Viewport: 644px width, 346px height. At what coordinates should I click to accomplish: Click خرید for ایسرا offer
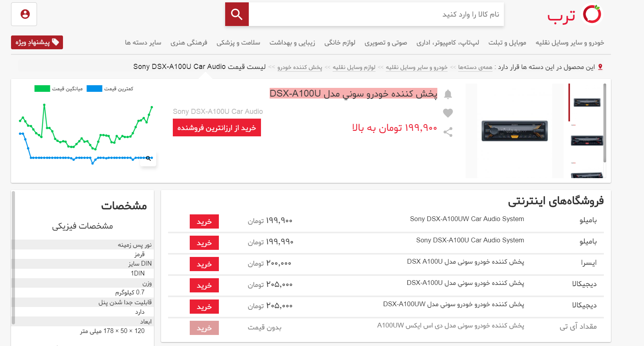(204, 264)
